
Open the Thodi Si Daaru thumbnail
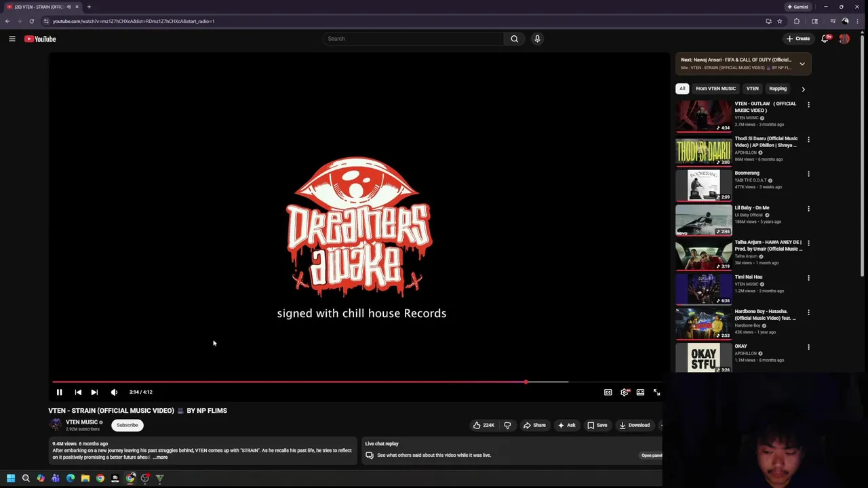pos(704,150)
